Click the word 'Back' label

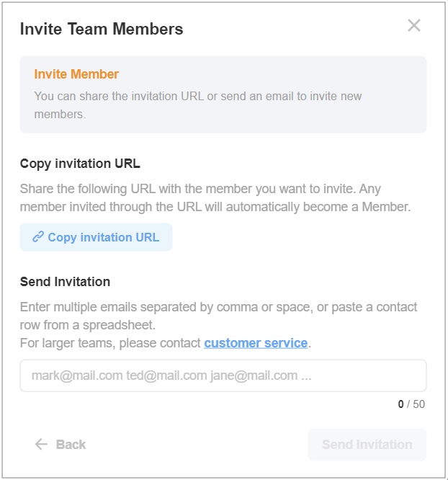click(71, 445)
